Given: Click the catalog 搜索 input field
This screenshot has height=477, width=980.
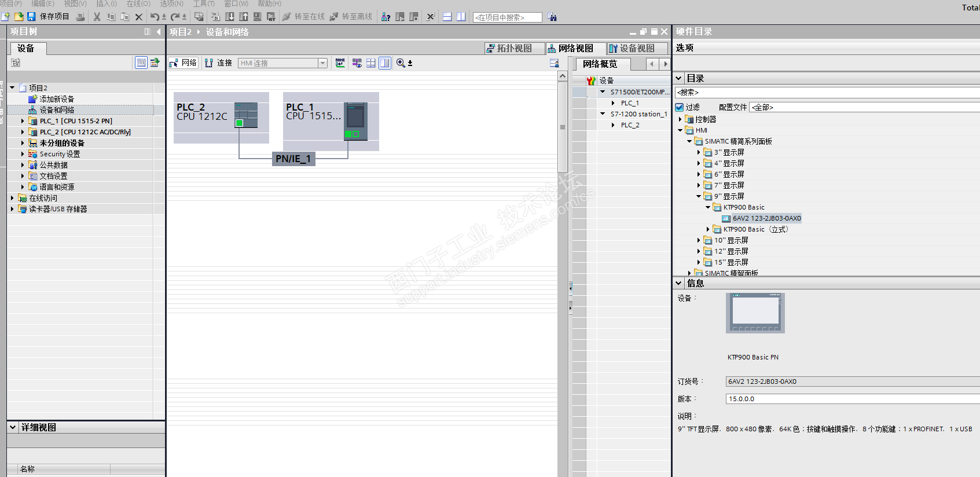Looking at the screenshot, I should [x=827, y=93].
